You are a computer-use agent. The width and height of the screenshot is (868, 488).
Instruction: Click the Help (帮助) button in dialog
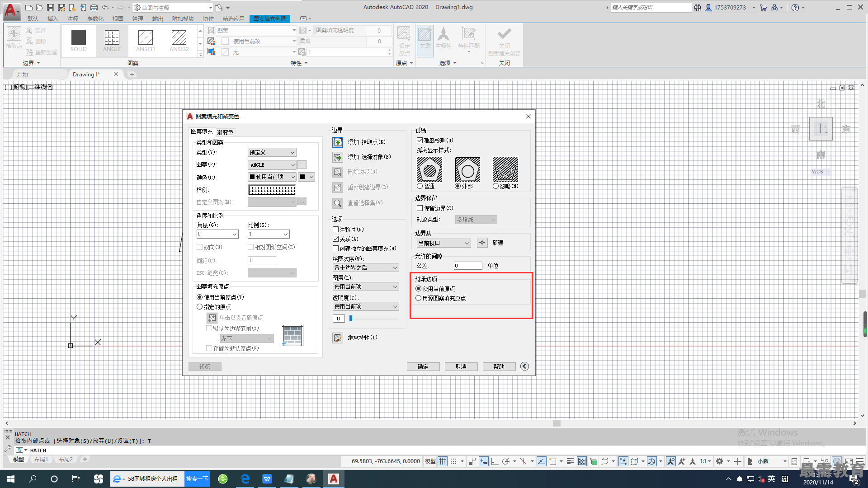[499, 367]
